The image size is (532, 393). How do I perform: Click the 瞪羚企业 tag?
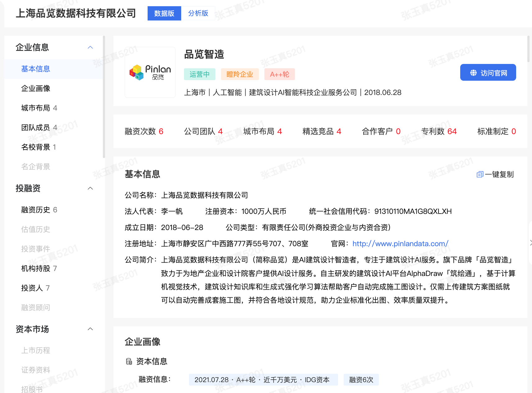coord(240,75)
